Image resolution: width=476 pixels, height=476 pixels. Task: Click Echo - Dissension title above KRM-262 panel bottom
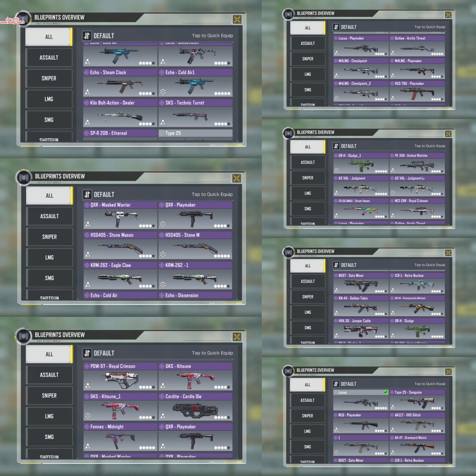point(195,295)
